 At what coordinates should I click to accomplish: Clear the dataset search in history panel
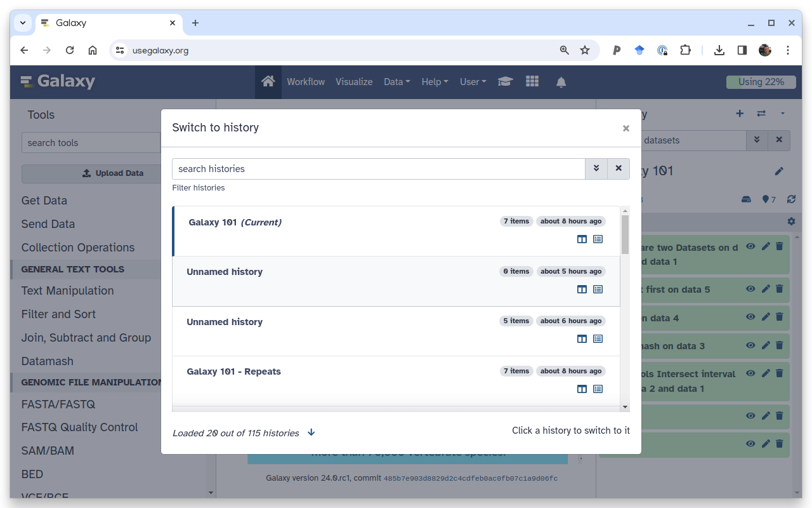click(x=779, y=140)
